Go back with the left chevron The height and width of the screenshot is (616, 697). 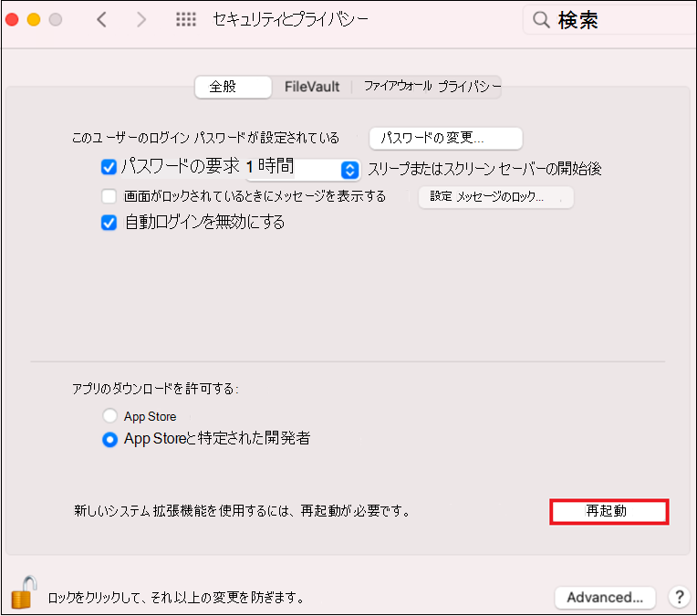102,19
